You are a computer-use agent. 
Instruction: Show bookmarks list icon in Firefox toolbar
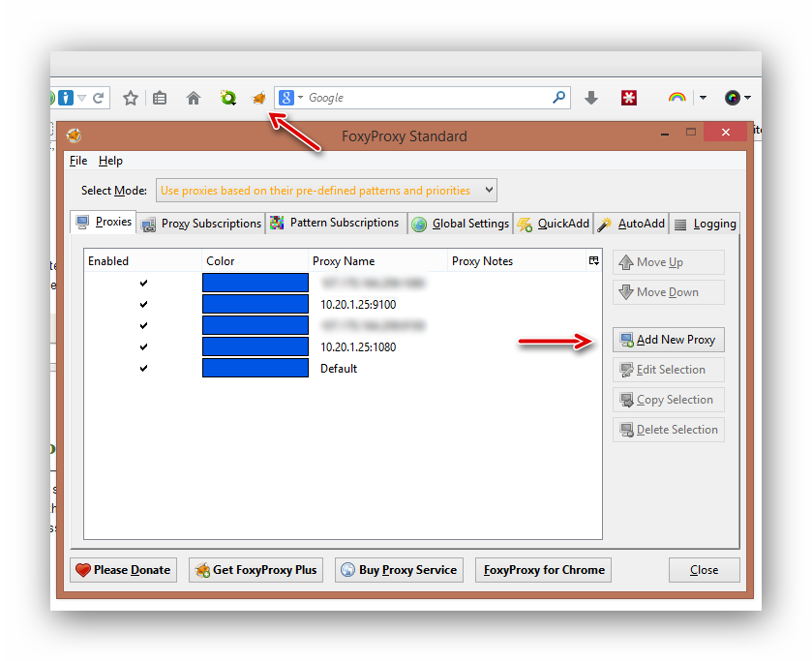(160, 98)
